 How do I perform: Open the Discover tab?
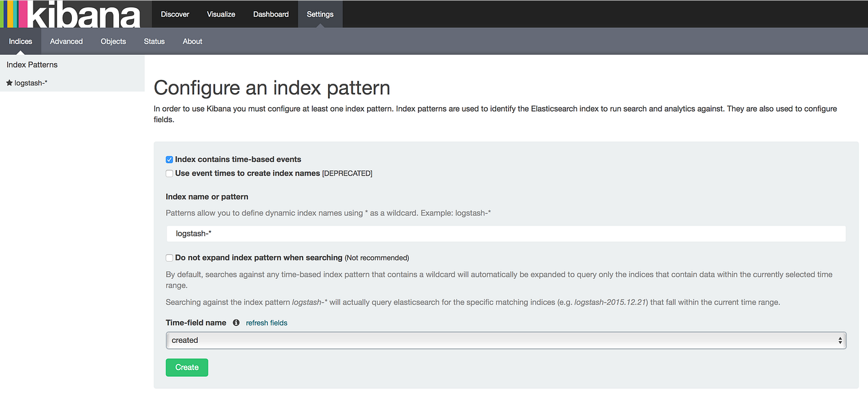175,14
